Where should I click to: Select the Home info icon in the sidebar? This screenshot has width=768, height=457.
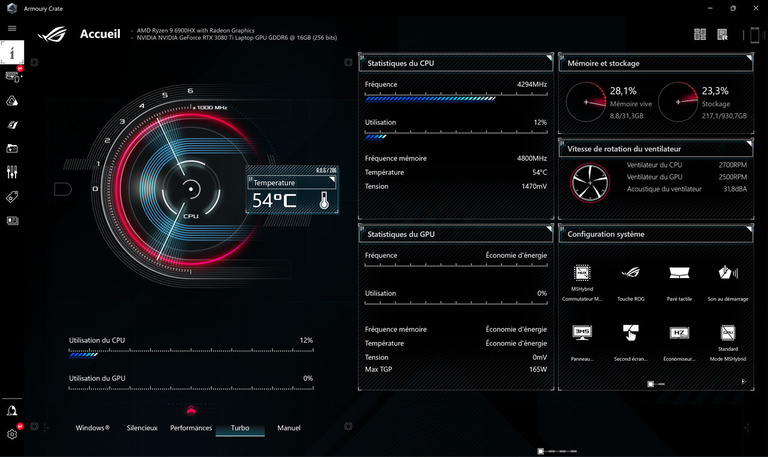(x=12, y=52)
